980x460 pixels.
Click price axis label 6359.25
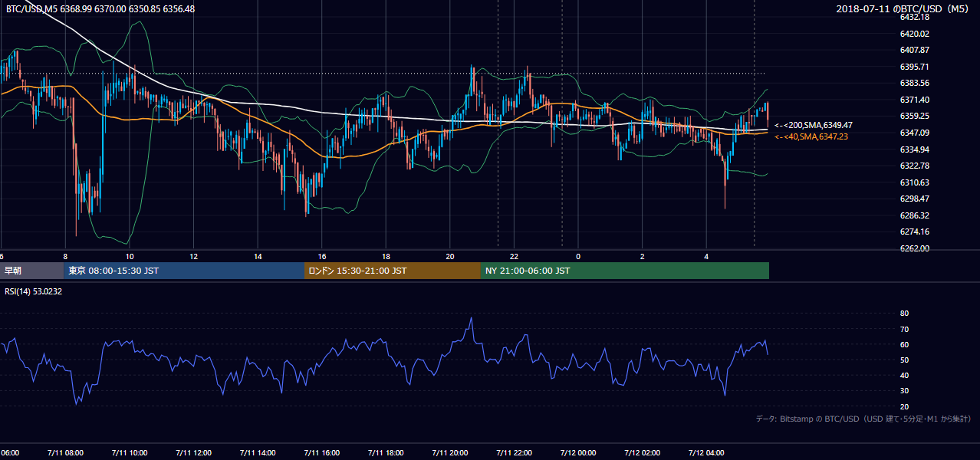[915, 116]
